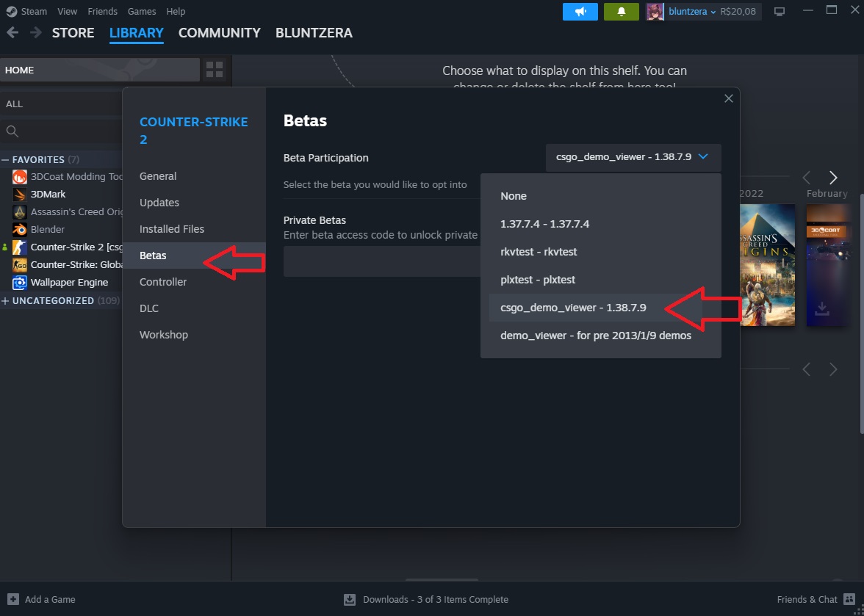864x616 pixels.
Task: Expand the UNCATEGORIZED category
Action: pos(6,300)
